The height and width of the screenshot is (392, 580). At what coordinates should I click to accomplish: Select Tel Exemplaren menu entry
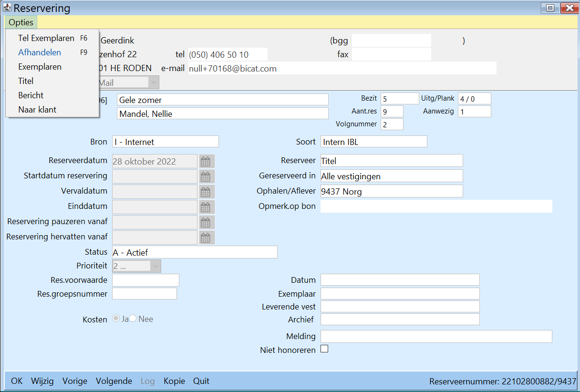[x=46, y=38]
